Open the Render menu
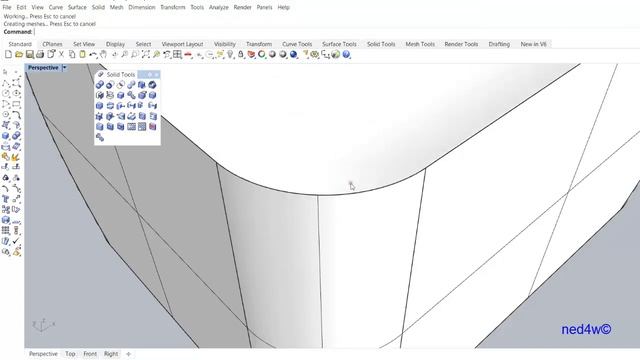The image size is (640, 360). pos(242,7)
